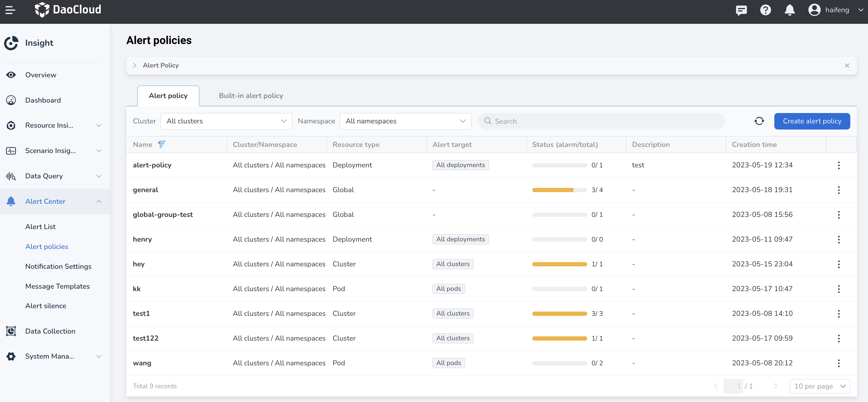Screen dimensions: 868x402
Task: Open actions menu for alert-policy row
Action: click(839, 165)
